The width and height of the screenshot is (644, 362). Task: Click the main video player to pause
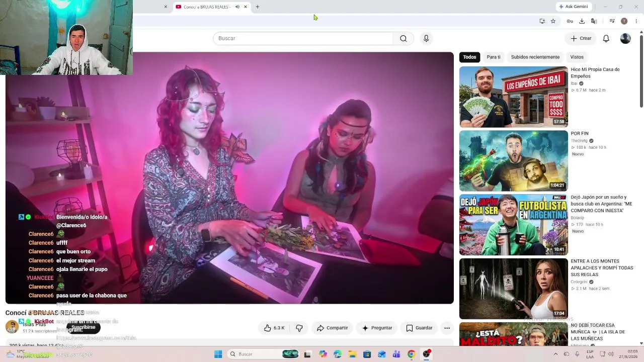click(229, 178)
